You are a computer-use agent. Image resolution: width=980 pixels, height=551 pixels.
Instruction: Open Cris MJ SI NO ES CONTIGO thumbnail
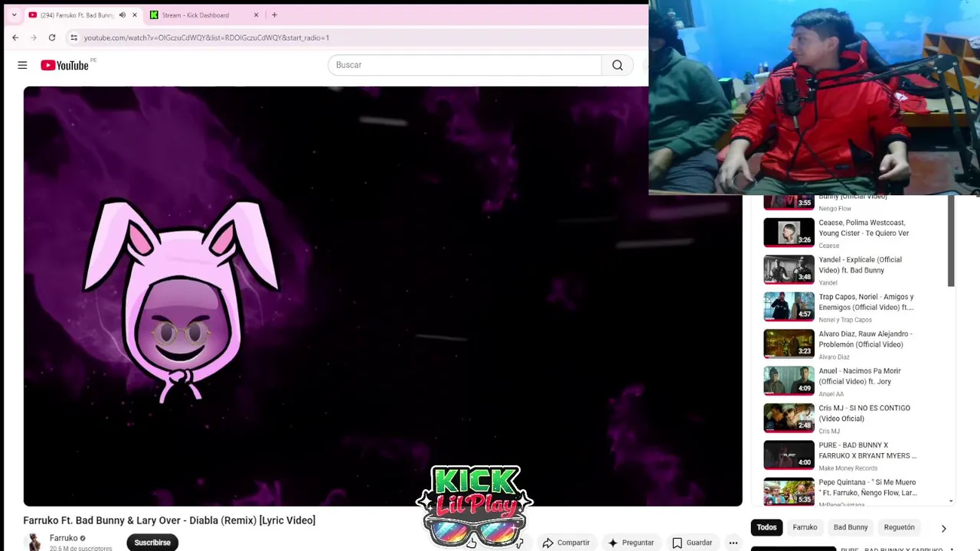789,418
